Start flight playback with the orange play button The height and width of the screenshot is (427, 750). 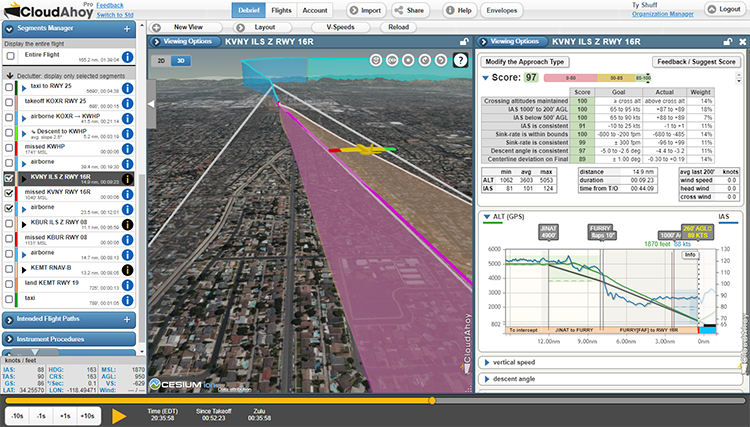point(119,416)
